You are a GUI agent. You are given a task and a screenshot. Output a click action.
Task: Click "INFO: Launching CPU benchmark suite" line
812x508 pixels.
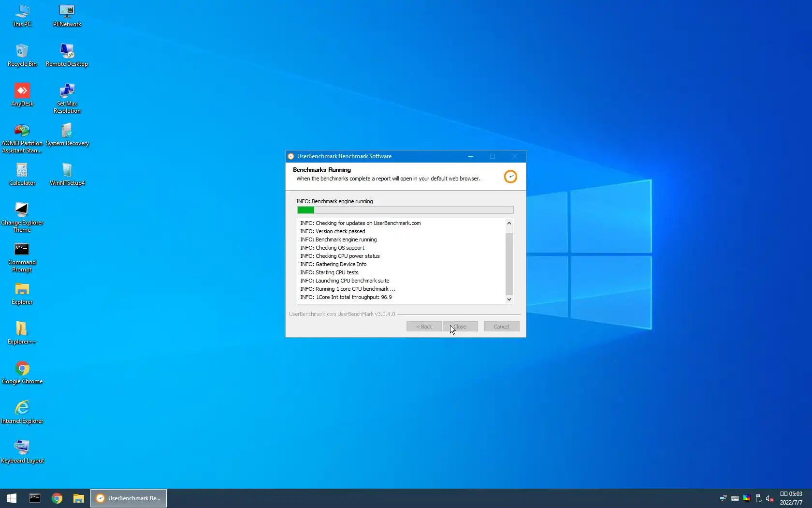pyautogui.click(x=345, y=281)
